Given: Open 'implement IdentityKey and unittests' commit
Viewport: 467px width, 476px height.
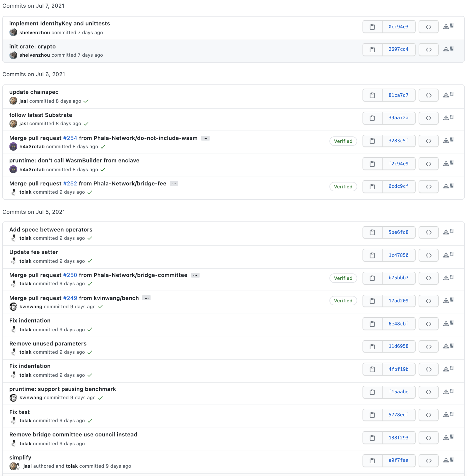Looking at the screenshot, I should 60,24.
